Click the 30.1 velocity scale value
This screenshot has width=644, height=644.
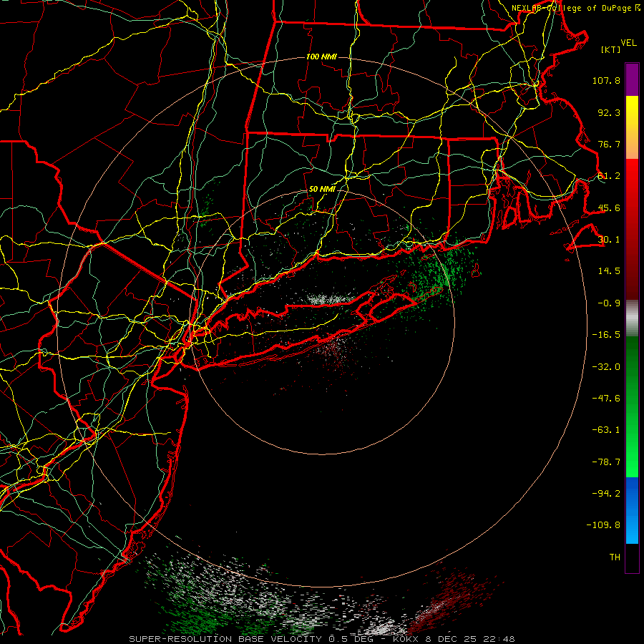(x=609, y=240)
